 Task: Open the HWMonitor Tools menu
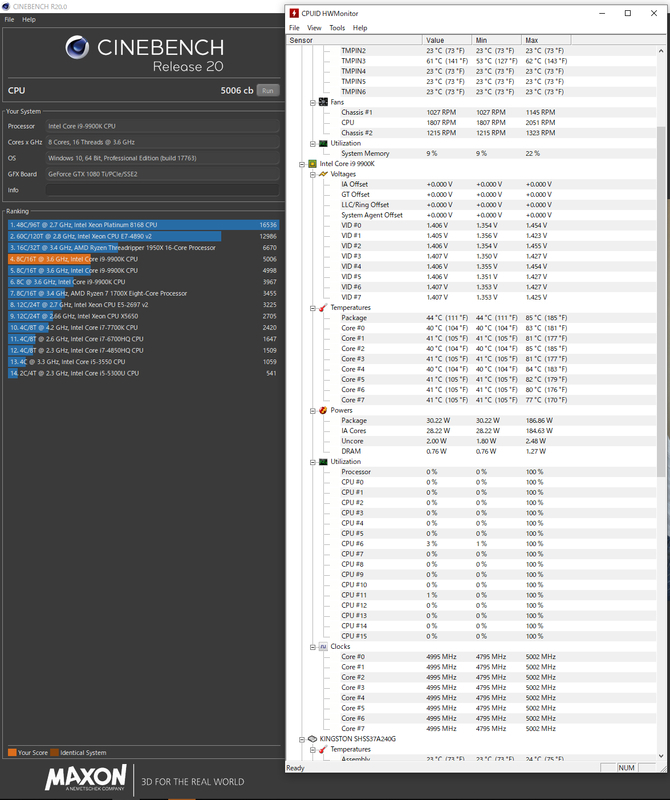point(337,28)
